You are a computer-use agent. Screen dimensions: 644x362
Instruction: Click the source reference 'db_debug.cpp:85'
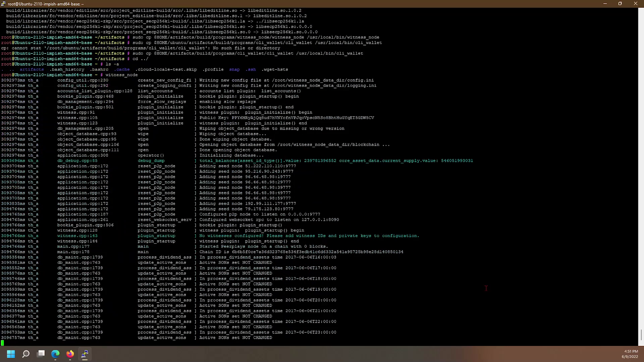pos(77,160)
